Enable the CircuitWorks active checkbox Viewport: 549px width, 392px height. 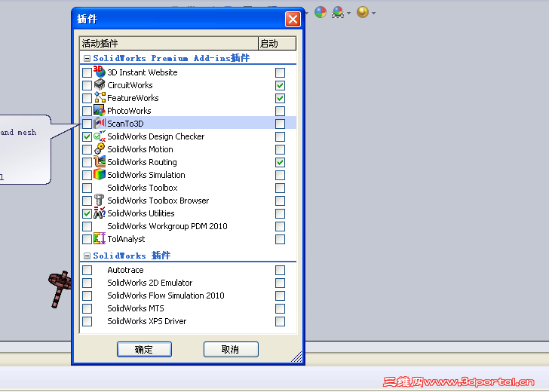click(x=87, y=85)
